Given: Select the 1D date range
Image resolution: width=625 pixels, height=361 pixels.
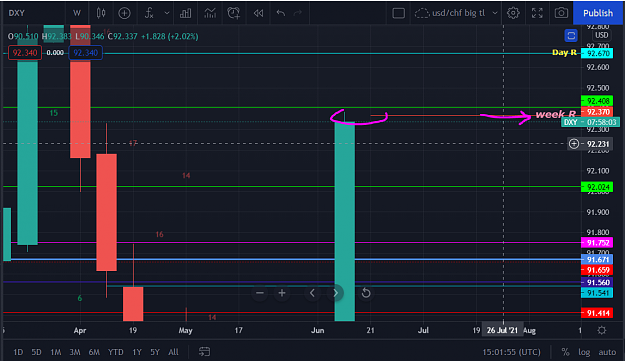Looking at the screenshot, I should pyautogui.click(x=18, y=352).
